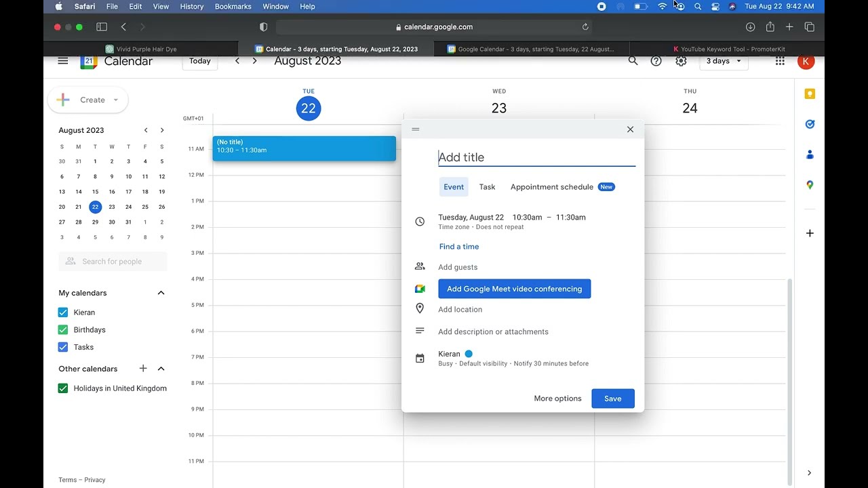Go to next period in header
868x488 pixels.
tap(255, 61)
